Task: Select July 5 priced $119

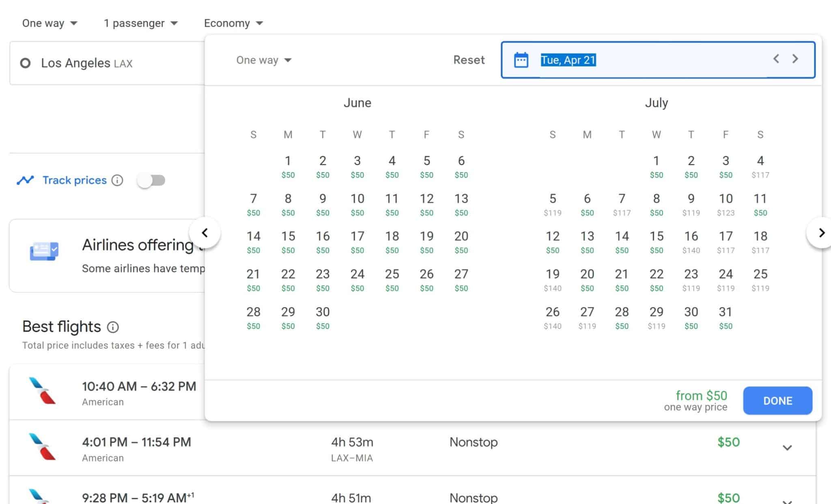Action: click(553, 204)
